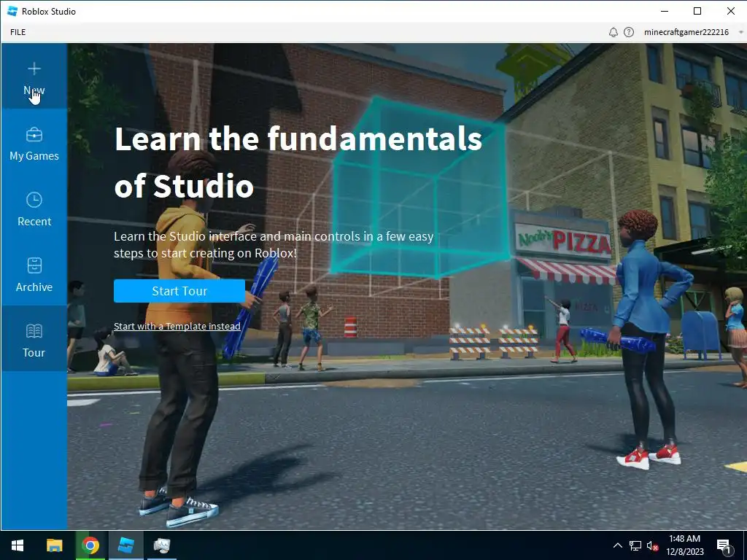
Task: Click the muted volume tray icon
Action: point(652,545)
